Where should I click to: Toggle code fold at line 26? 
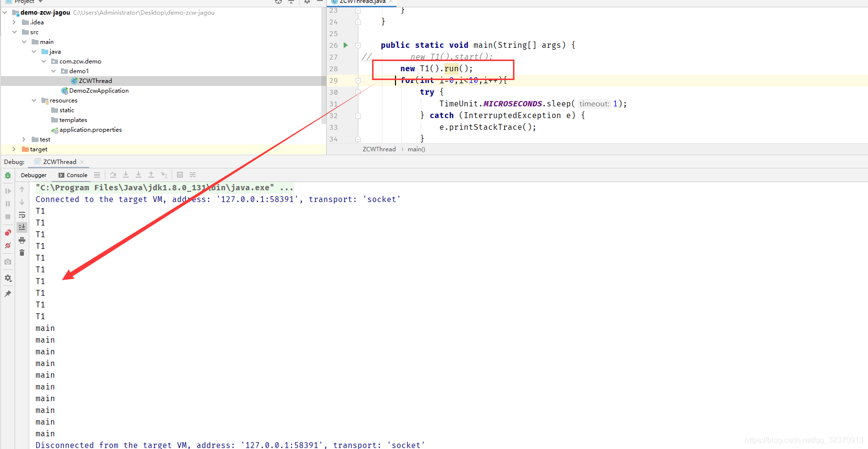(358, 45)
